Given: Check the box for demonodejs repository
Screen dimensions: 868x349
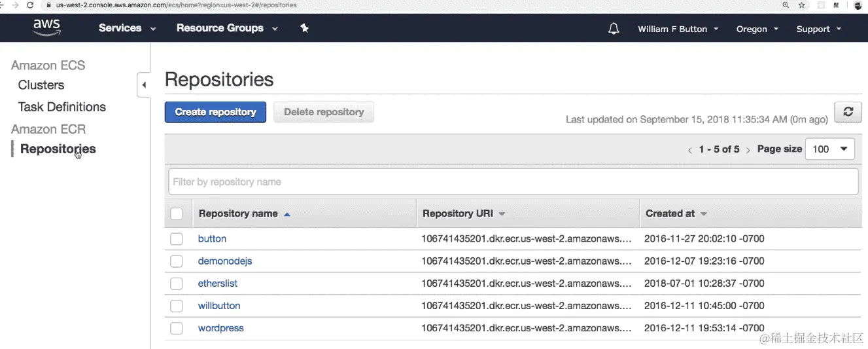Looking at the screenshot, I should point(177,261).
